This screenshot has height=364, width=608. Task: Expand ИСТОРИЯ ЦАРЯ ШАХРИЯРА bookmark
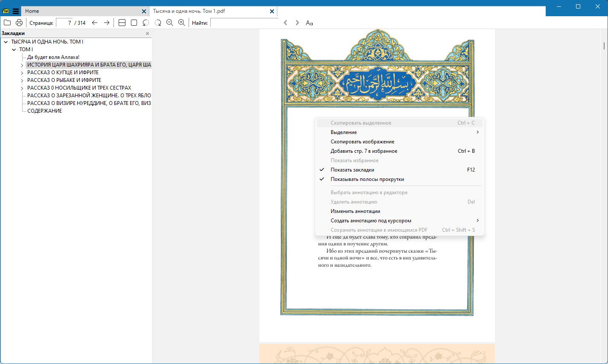click(22, 65)
